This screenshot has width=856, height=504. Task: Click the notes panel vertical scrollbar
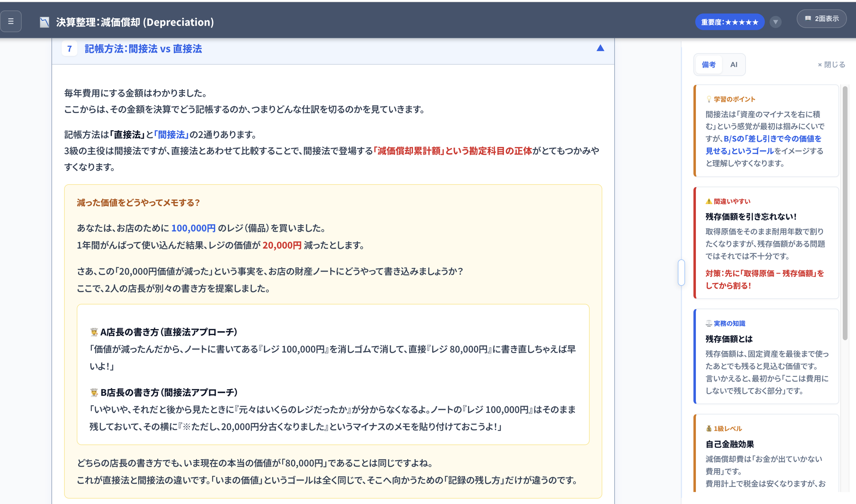pyautogui.click(x=845, y=213)
